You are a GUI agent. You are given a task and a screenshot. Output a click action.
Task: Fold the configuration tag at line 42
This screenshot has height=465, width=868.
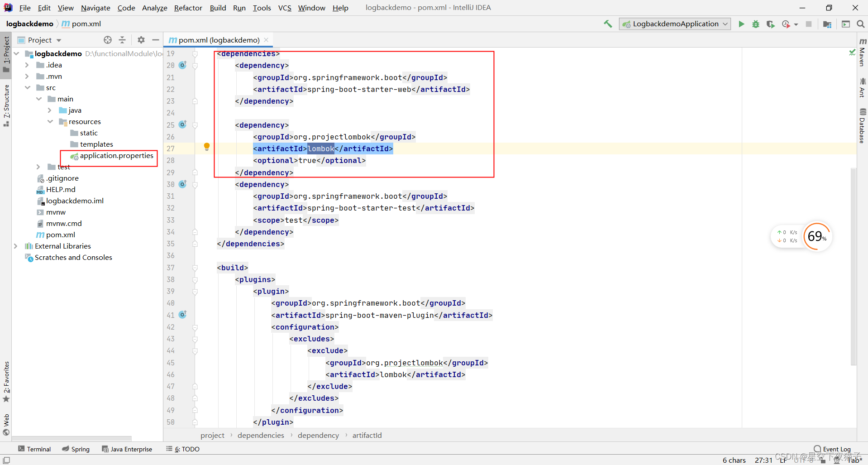[x=195, y=327]
